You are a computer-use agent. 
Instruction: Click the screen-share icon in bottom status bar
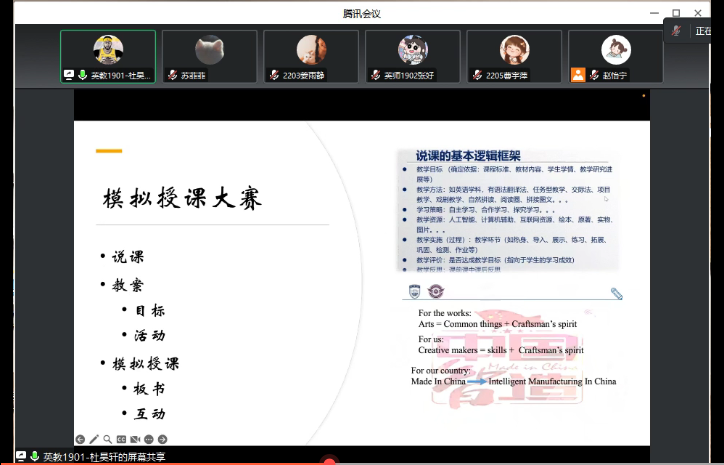coord(20,456)
